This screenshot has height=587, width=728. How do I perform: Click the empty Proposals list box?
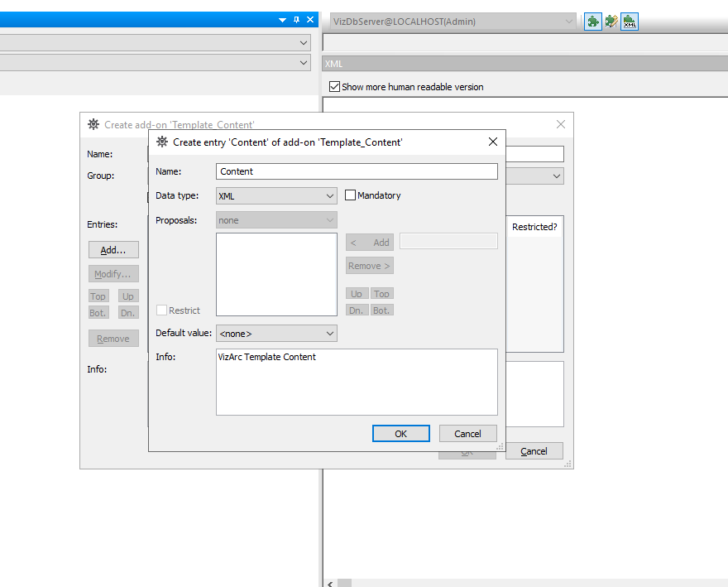point(276,274)
